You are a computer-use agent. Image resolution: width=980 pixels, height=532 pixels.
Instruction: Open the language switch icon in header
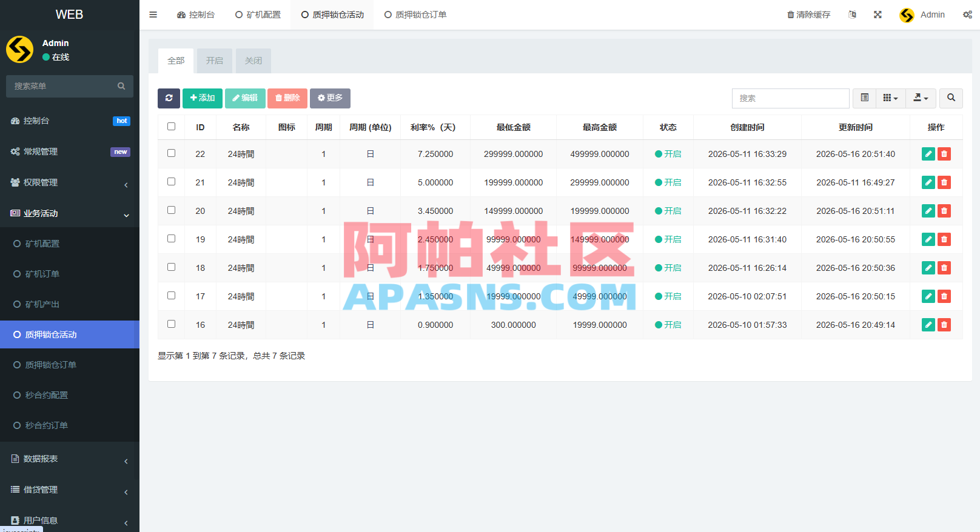[852, 15]
